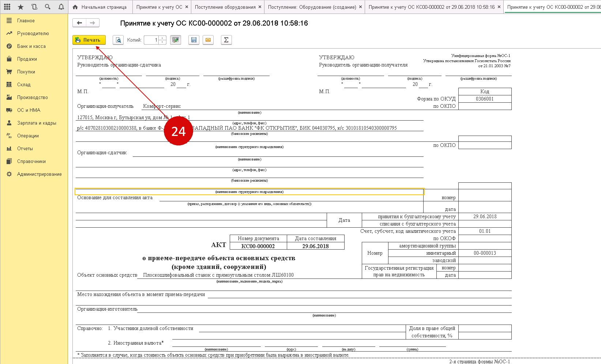
Task: Click the 'Печать' print button
Action: click(89, 40)
